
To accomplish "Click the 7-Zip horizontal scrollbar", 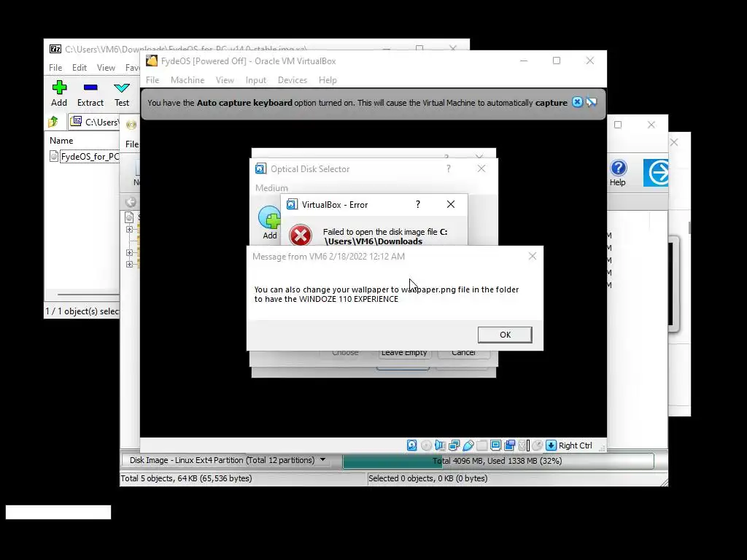I will (x=88, y=295).
